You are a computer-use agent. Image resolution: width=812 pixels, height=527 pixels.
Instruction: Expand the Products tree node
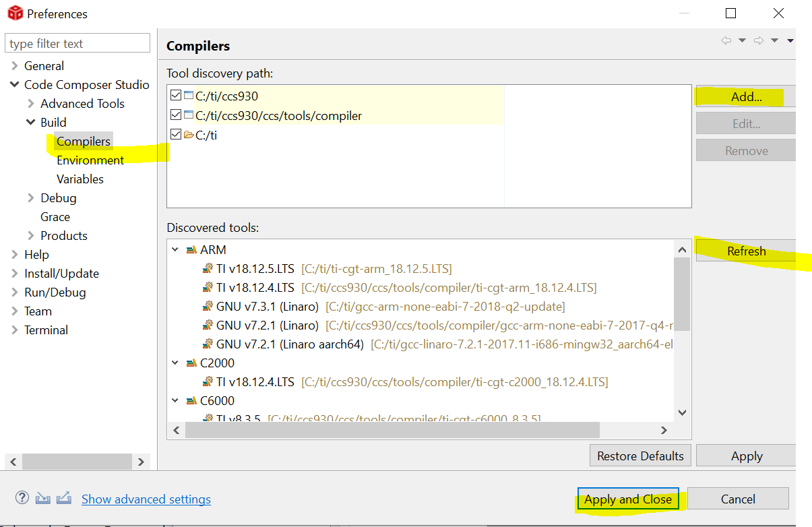pyautogui.click(x=30, y=236)
